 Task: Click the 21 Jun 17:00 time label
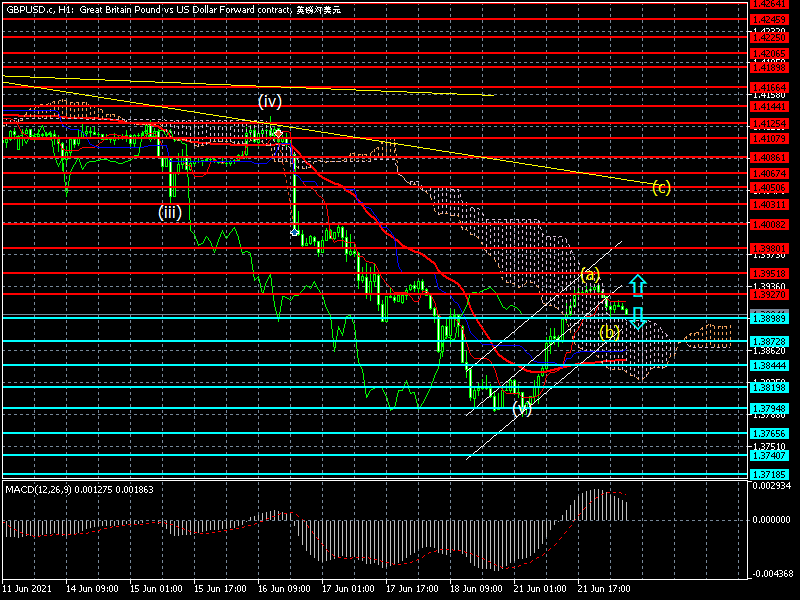[604, 588]
